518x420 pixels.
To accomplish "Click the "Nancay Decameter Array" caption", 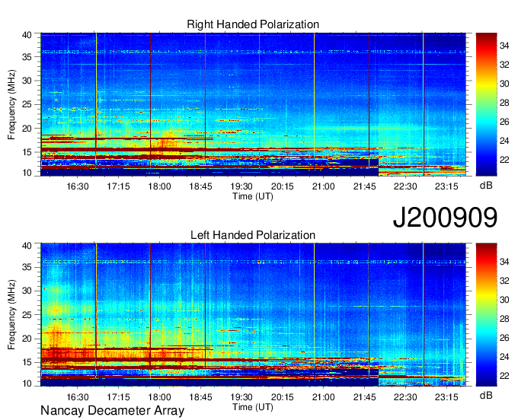I will (x=112, y=410).
